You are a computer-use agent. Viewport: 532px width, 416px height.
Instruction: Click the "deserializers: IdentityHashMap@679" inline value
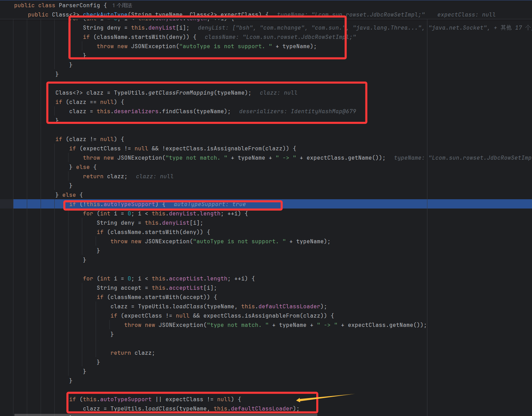pyautogui.click(x=297, y=111)
